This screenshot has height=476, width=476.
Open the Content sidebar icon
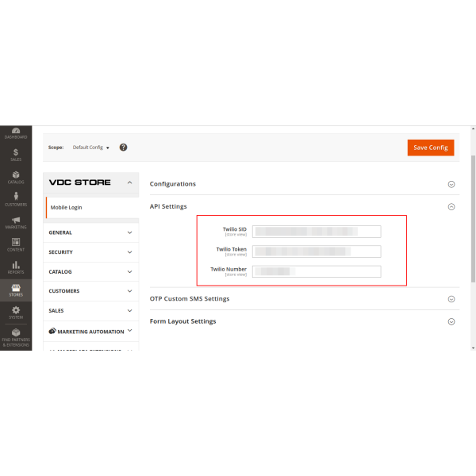pos(16,244)
